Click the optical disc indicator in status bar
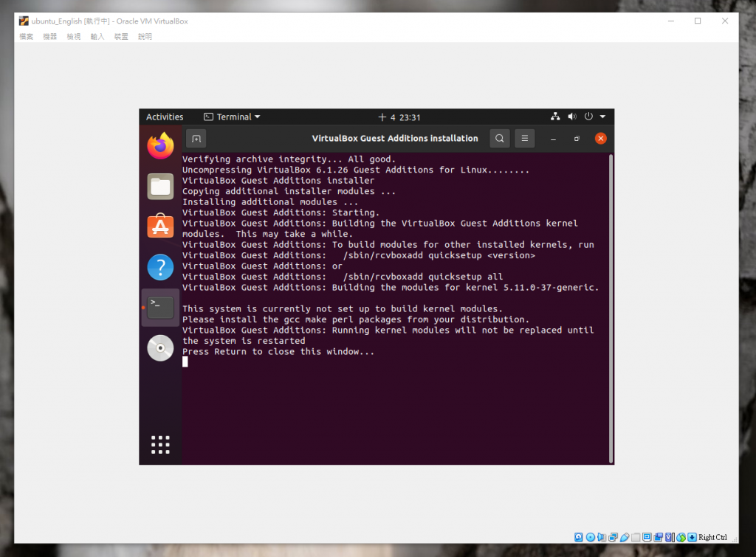The image size is (756, 557). coord(590,537)
